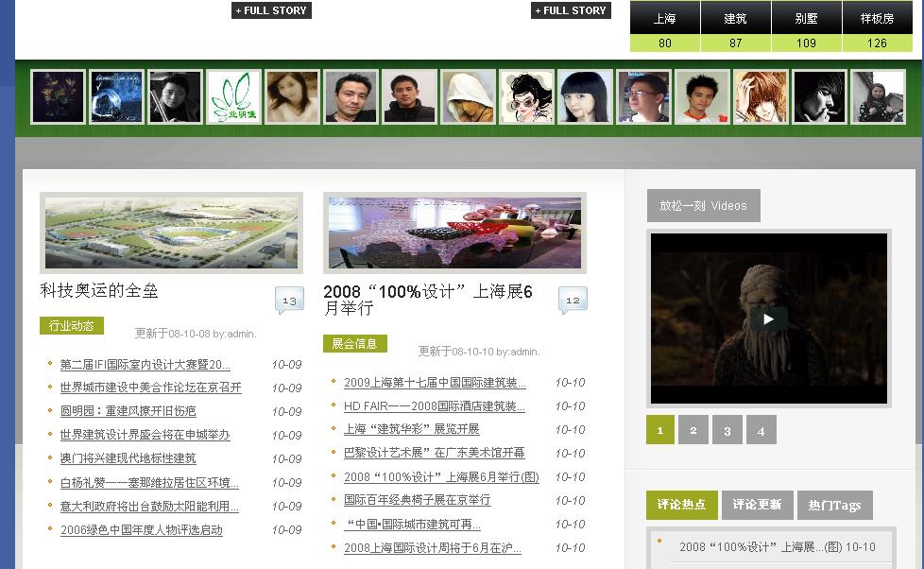This screenshot has height=569, width=924.
Task: Click the 87 count under 建筑
Action: [x=735, y=43]
